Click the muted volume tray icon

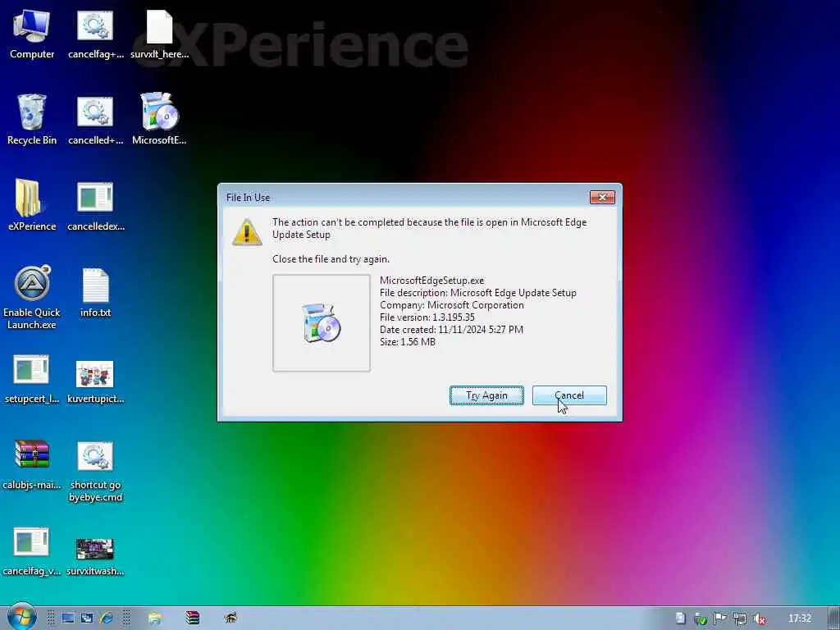pos(759,619)
